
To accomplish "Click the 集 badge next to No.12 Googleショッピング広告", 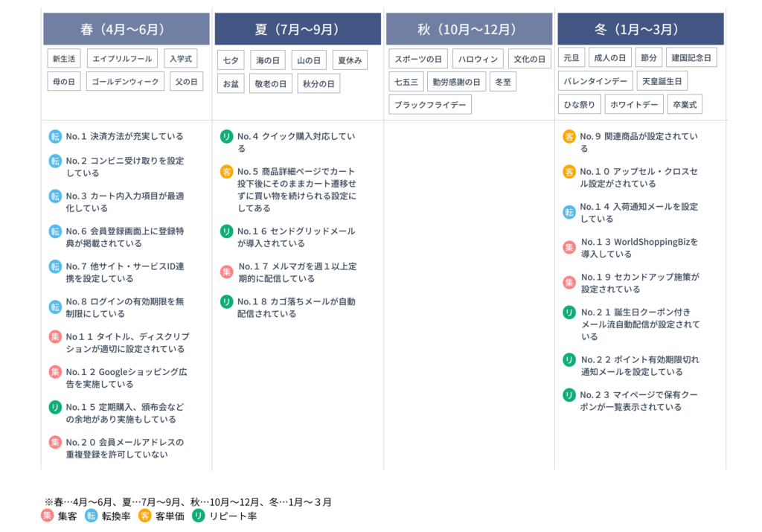I will pyautogui.click(x=55, y=372).
